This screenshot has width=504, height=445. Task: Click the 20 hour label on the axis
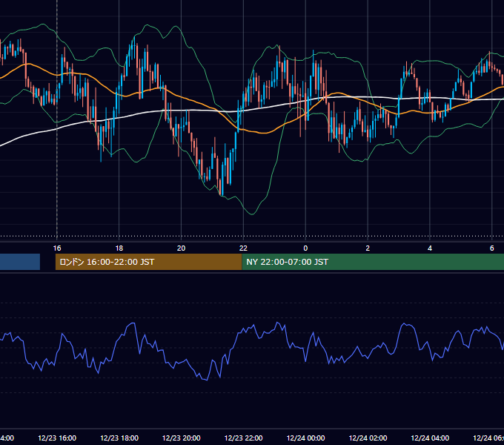click(182, 248)
